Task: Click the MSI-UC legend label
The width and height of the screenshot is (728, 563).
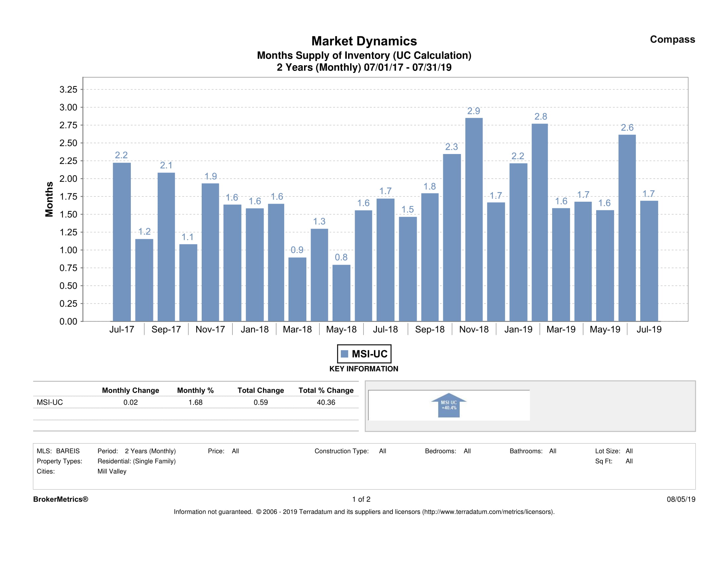Action: click(x=369, y=354)
